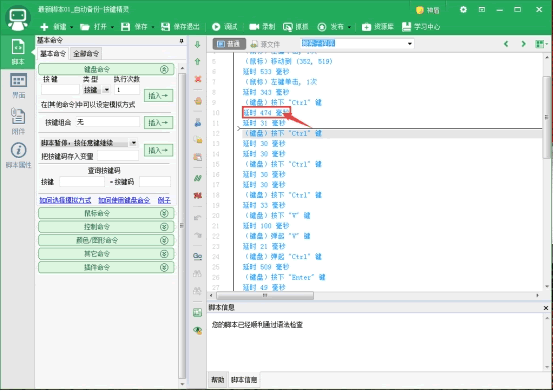Open the 保存 dropdown arrow
Screen dimensions: 553x391
153,27
